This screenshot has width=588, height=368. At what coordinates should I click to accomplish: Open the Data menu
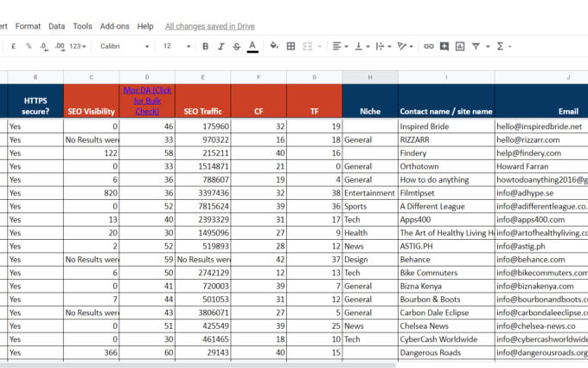[x=56, y=26]
